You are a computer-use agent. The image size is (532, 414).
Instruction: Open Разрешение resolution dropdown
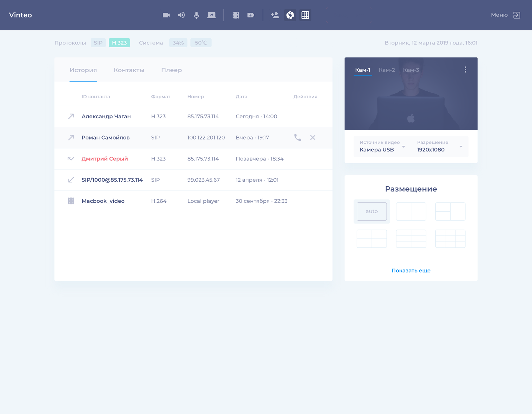(439, 146)
